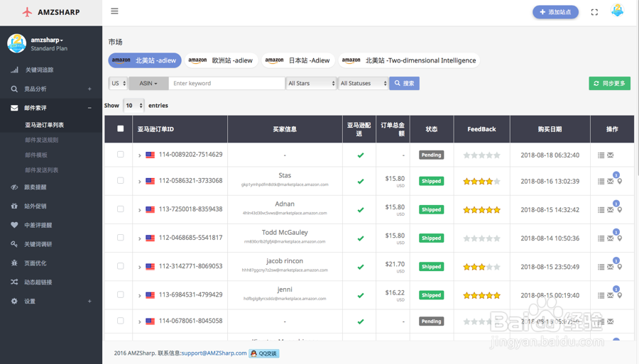
Task: Click the QQ交谈 chat button
Action: click(x=264, y=353)
